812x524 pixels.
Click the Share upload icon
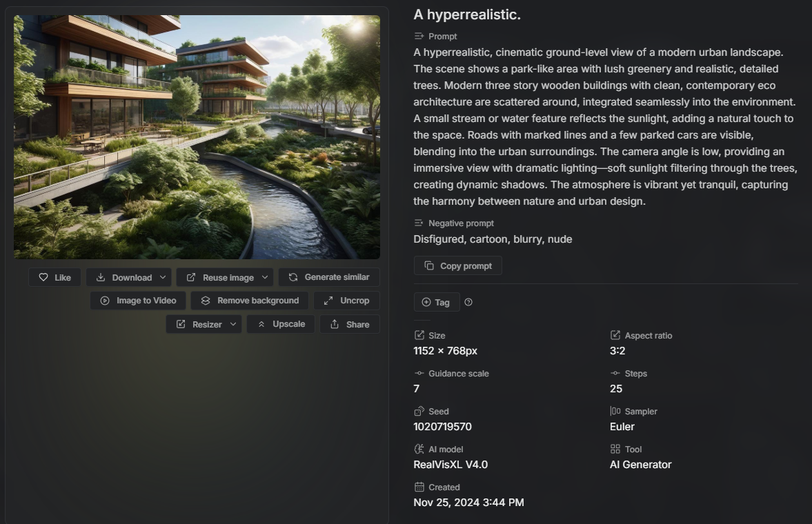(335, 324)
